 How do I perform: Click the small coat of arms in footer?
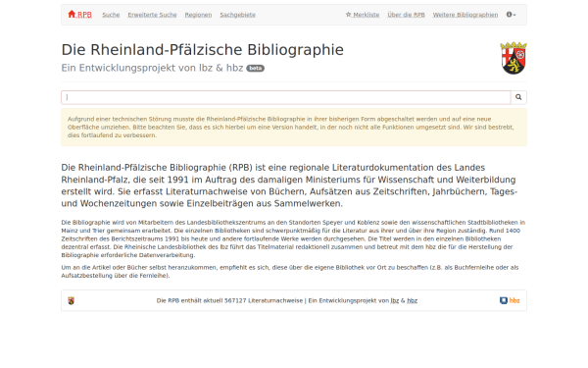(72, 300)
